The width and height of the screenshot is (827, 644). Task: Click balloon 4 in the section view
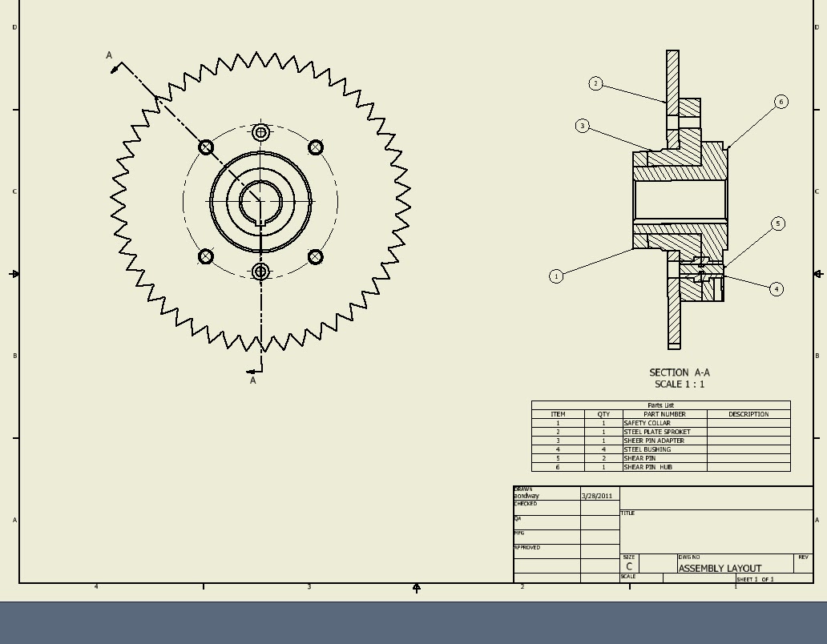776,288
